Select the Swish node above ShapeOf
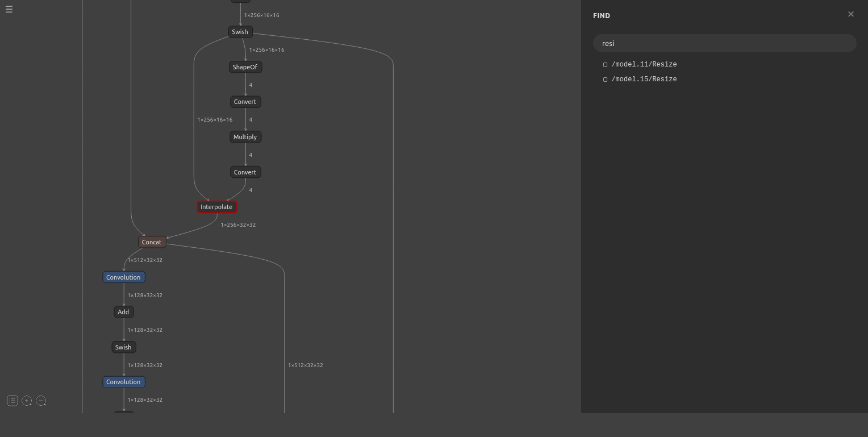The height and width of the screenshot is (437, 868). point(240,32)
